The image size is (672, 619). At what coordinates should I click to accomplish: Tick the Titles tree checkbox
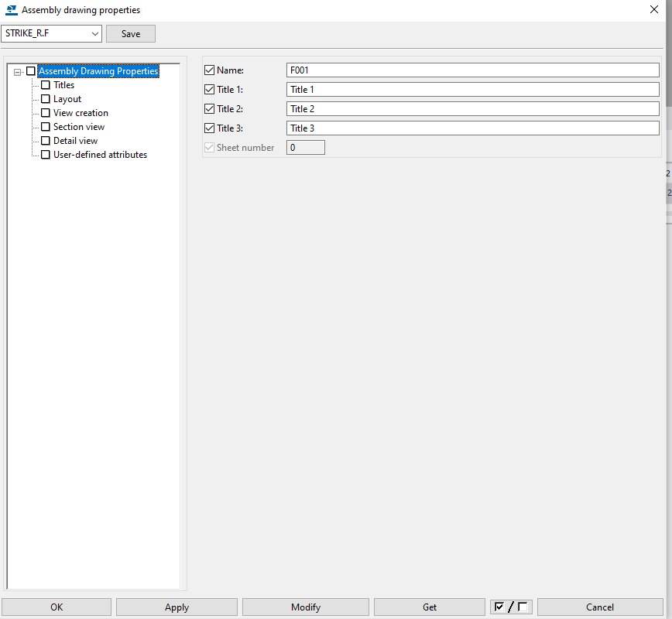46,85
